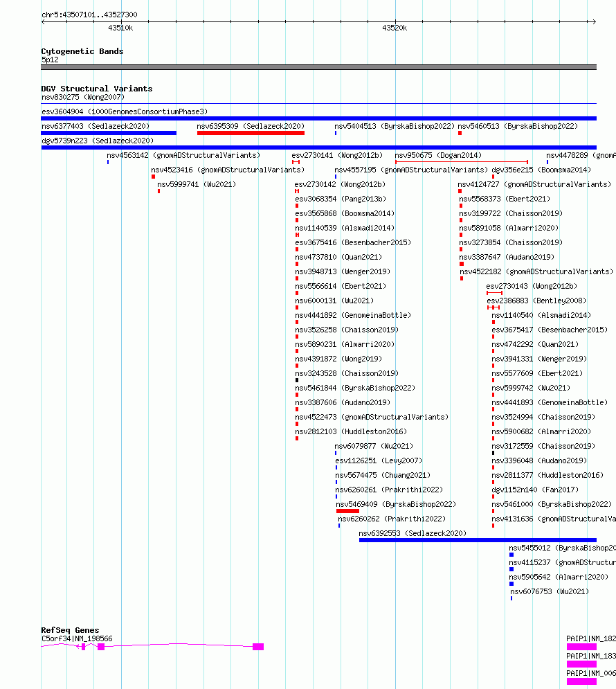Click nsv5890231 (Almarri2020) label
Image resolution: width=616 pixels, height=689 pixels.
tap(345, 343)
